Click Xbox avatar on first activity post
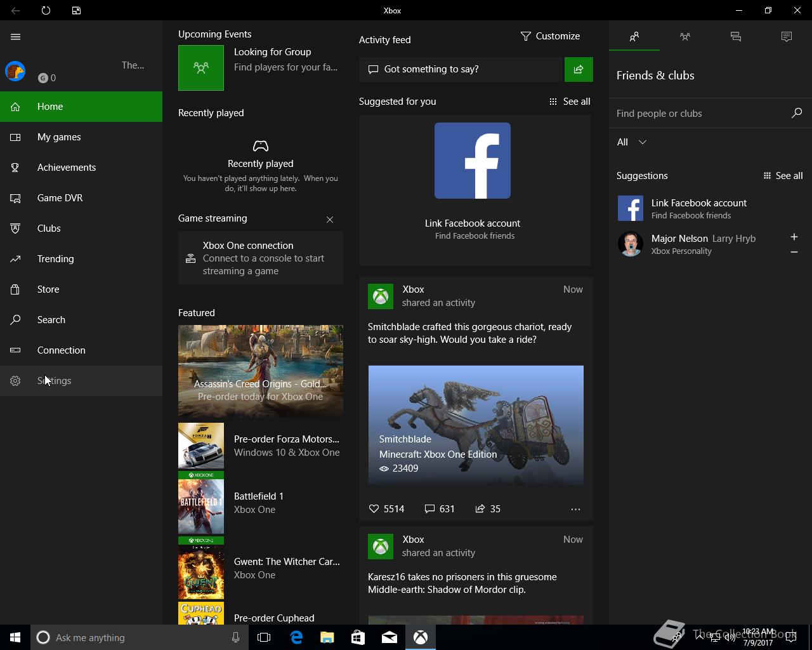This screenshot has height=650, width=812. (x=381, y=296)
